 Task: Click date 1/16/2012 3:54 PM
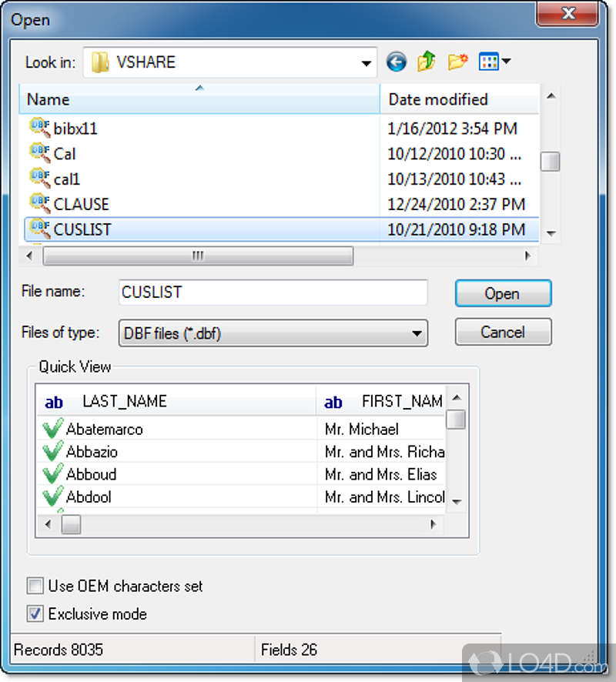(453, 129)
